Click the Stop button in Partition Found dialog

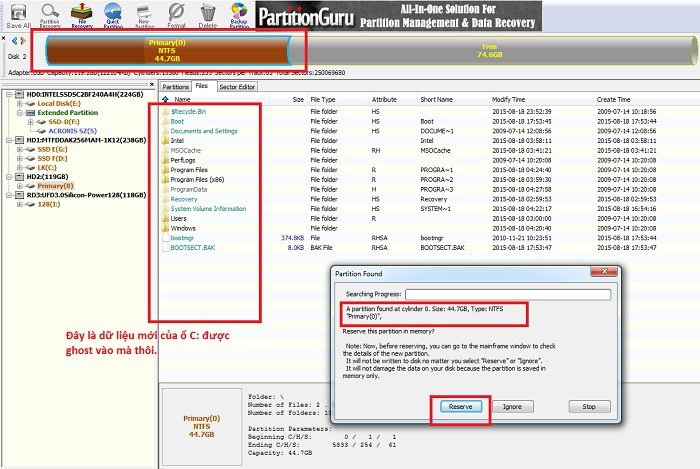[x=589, y=407]
